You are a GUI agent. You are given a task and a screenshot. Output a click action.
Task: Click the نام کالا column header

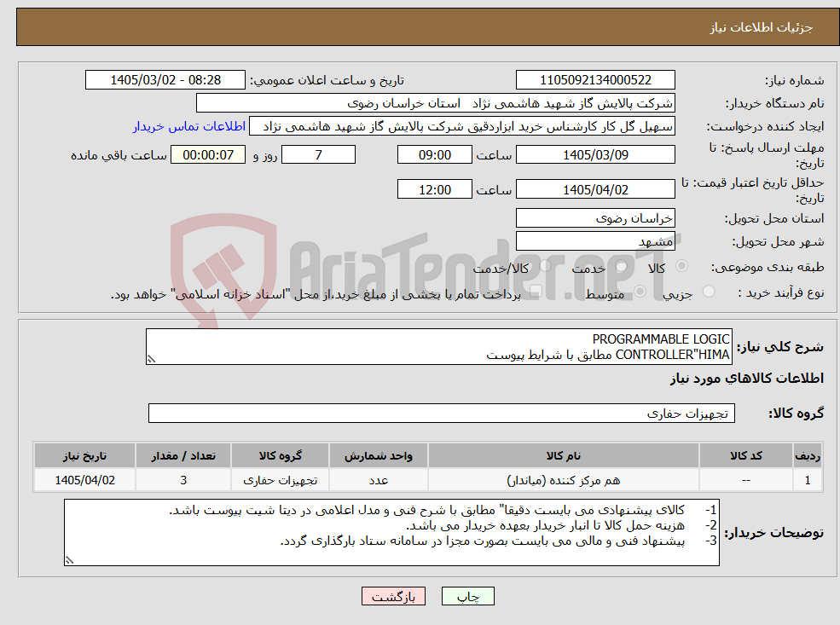point(563,456)
